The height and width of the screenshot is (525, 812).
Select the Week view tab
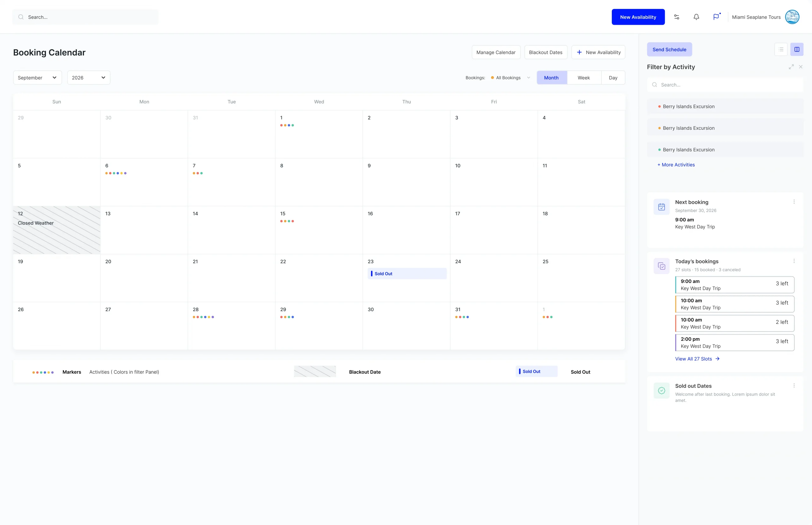(x=584, y=78)
